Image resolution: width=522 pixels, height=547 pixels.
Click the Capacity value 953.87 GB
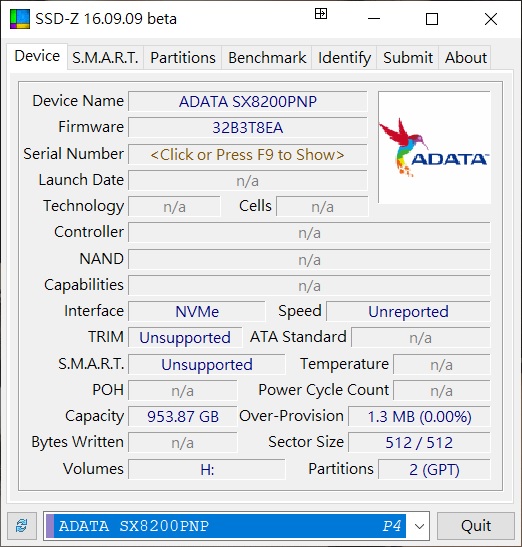pos(182,417)
